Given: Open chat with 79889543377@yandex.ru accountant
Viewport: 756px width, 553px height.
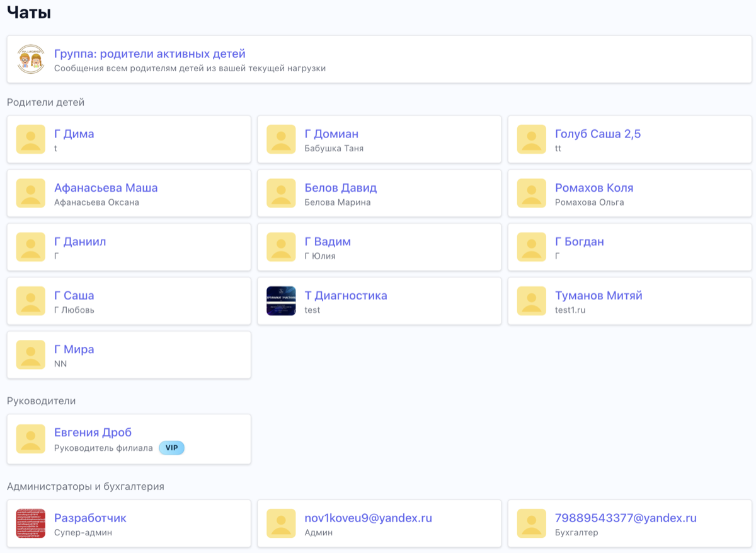Looking at the screenshot, I should click(x=625, y=518).
